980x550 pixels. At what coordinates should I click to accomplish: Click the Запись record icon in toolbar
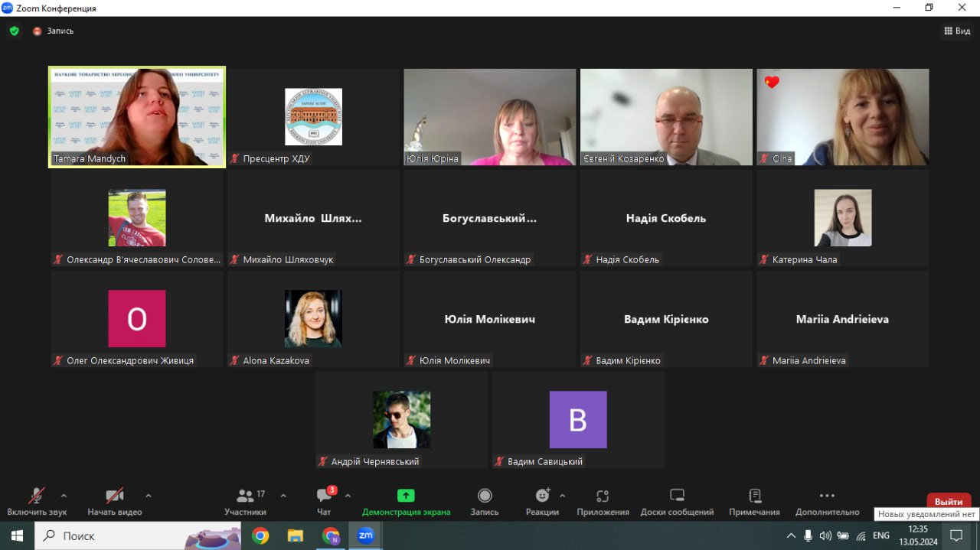pos(485,496)
